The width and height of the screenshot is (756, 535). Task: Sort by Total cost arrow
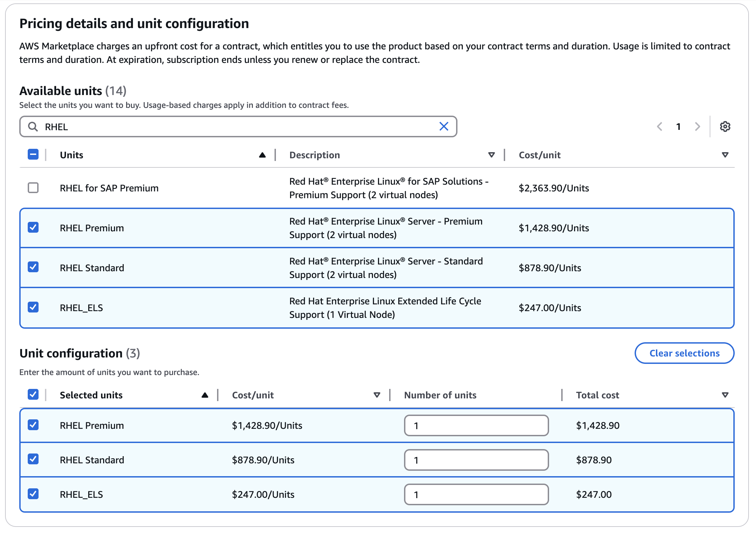[x=725, y=395]
